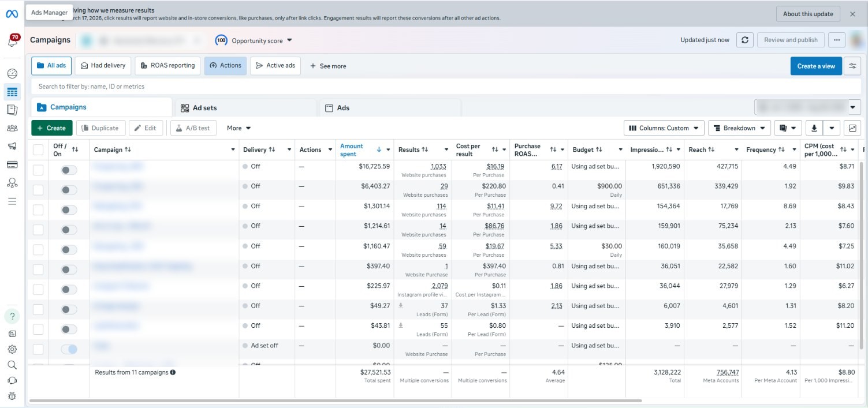Click info icon beside Results from 11 campaigns
Screen dimensions: 868x408
tap(173, 372)
